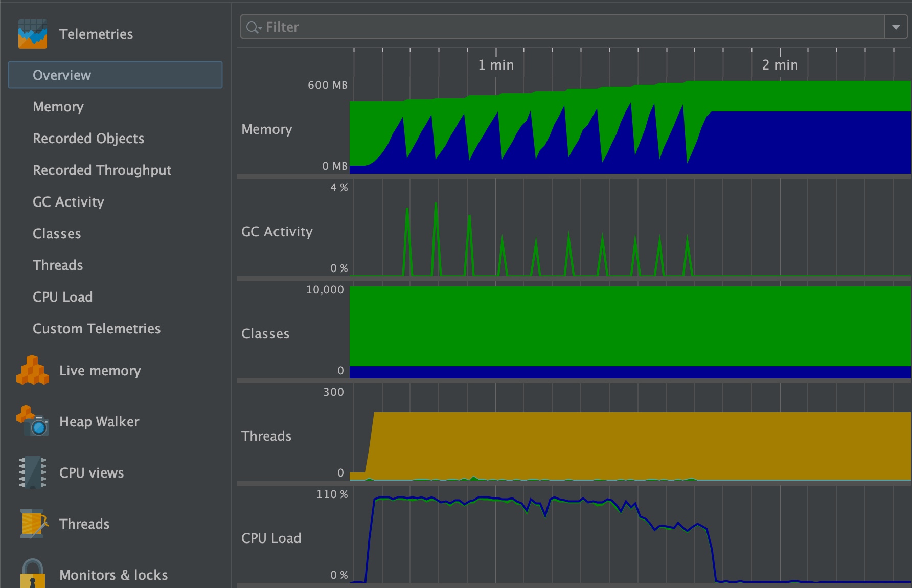Click the 10,000 Classes axis label

(x=325, y=290)
